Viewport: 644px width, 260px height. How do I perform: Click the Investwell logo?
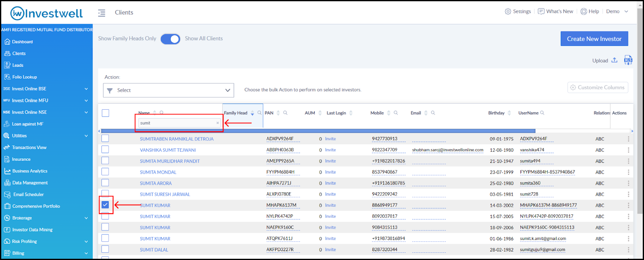click(x=46, y=13)
